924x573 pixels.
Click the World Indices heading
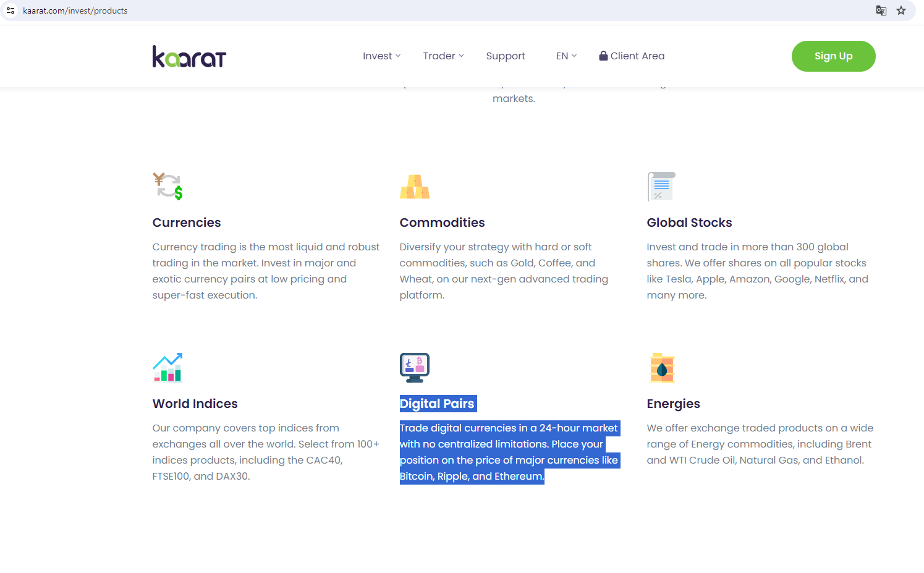tap(195, 404)
